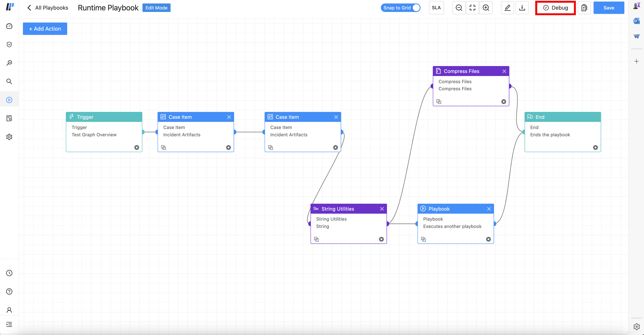644x335 pixels.
Task: Click the + Add Action button
Action: click(x=45, y=29)
